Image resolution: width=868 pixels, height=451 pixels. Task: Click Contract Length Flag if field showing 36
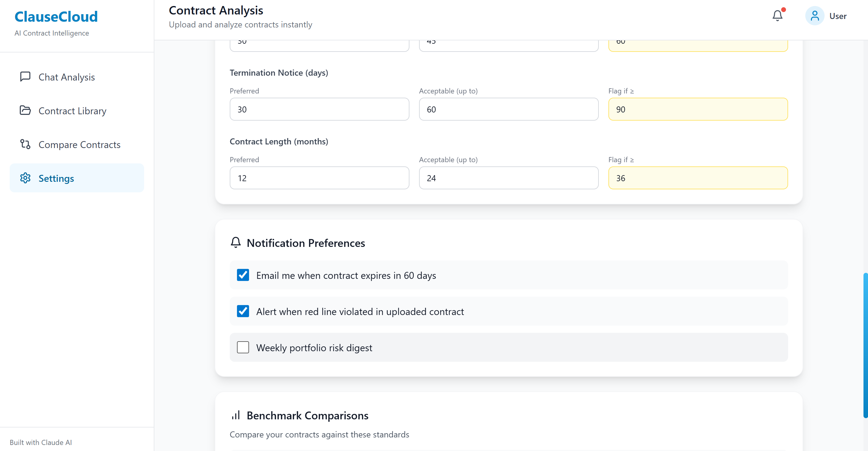(697, 178)
